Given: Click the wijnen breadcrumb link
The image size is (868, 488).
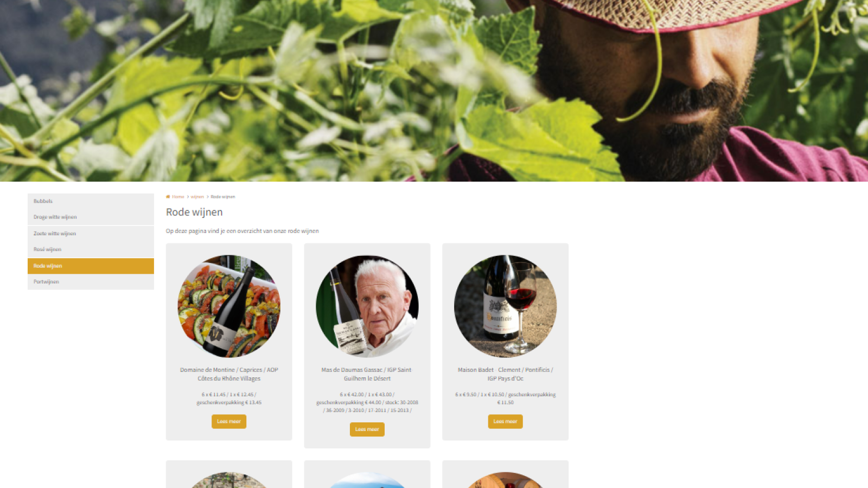Looking at the screenshot, I should click(x=197, y=197).
